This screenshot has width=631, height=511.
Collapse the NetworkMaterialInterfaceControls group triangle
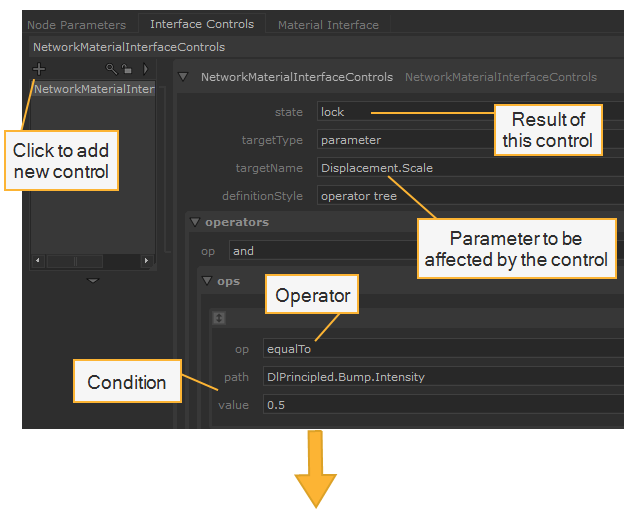pyautogui.click(x=184, y=76)
